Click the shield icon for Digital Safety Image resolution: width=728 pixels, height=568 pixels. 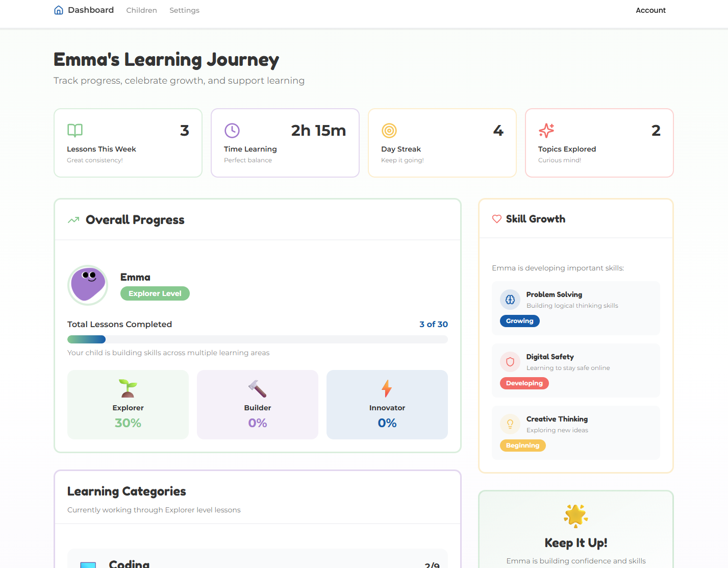click(510, 362)
